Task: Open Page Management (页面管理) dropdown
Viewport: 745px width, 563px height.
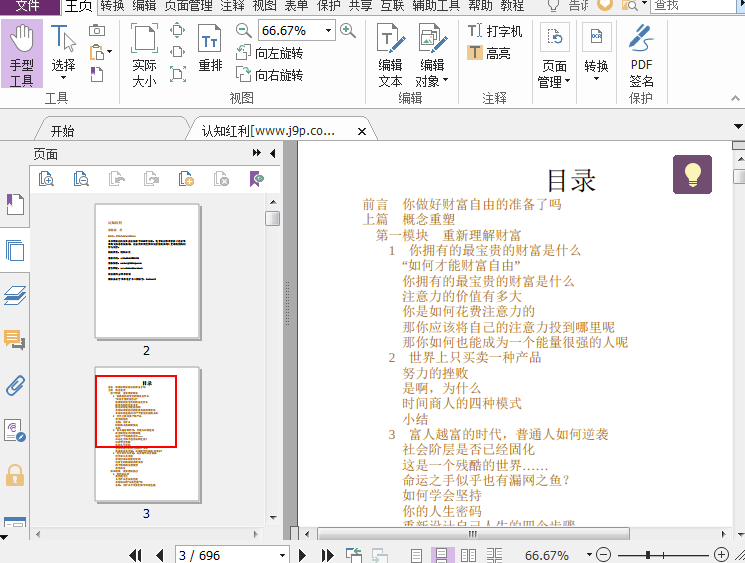Action: tap(554, 56)
